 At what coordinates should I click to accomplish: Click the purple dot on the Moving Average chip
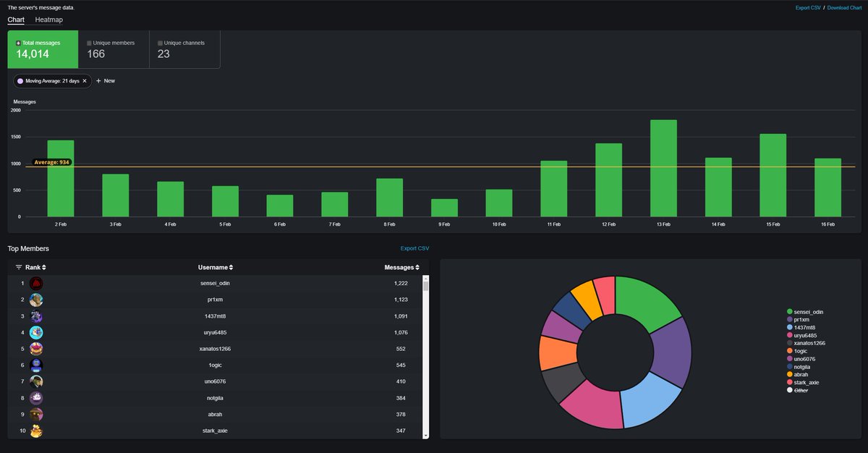(20, 81)
